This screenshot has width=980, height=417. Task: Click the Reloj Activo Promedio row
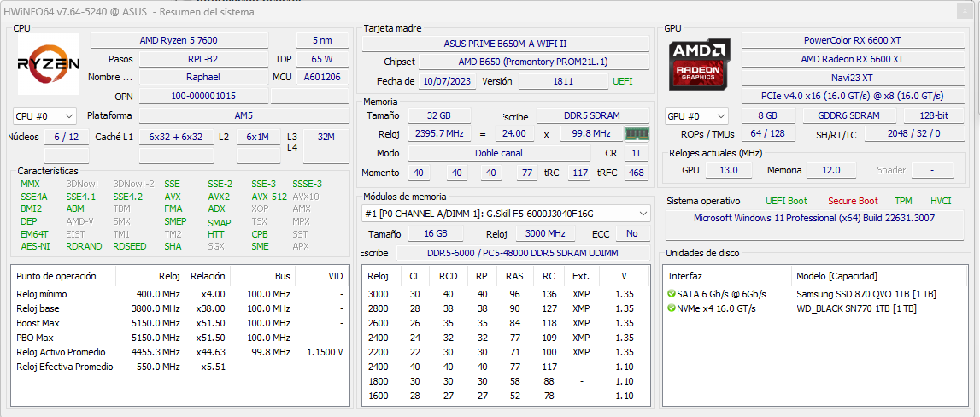tap(180, 352)
